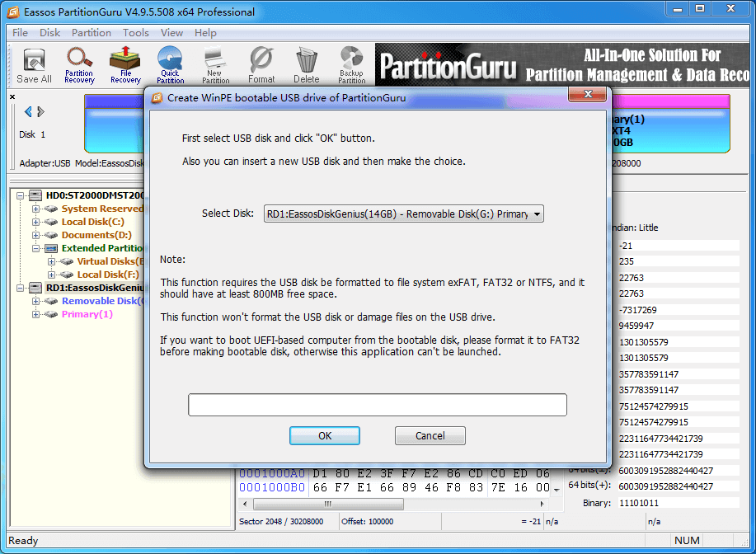Click hex offset 0001000A0

[x=272, y=473]
